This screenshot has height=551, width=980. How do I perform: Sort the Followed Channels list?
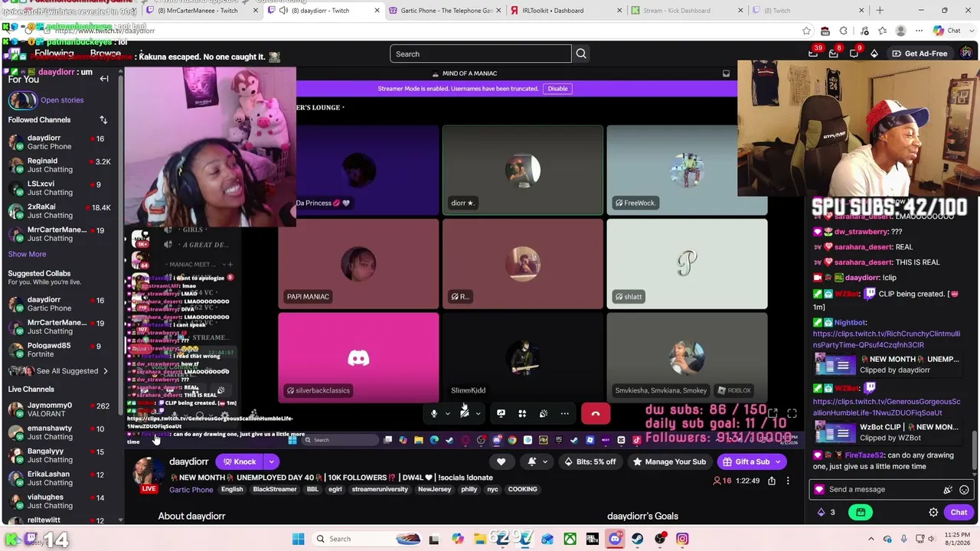tap(103, 120)
